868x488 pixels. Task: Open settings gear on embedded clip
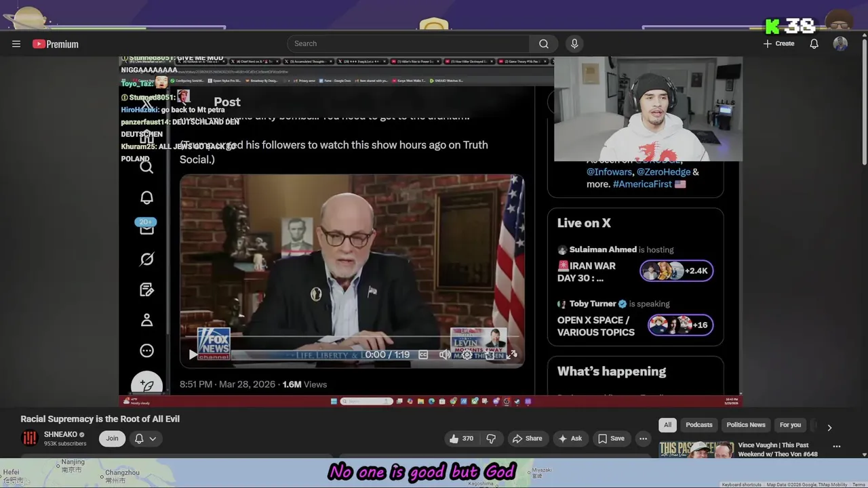pyautogui.click(x=467, y=354)
